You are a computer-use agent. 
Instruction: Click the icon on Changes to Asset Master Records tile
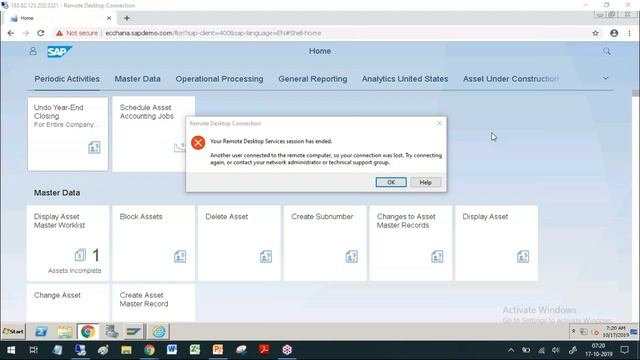coord(437,256)
